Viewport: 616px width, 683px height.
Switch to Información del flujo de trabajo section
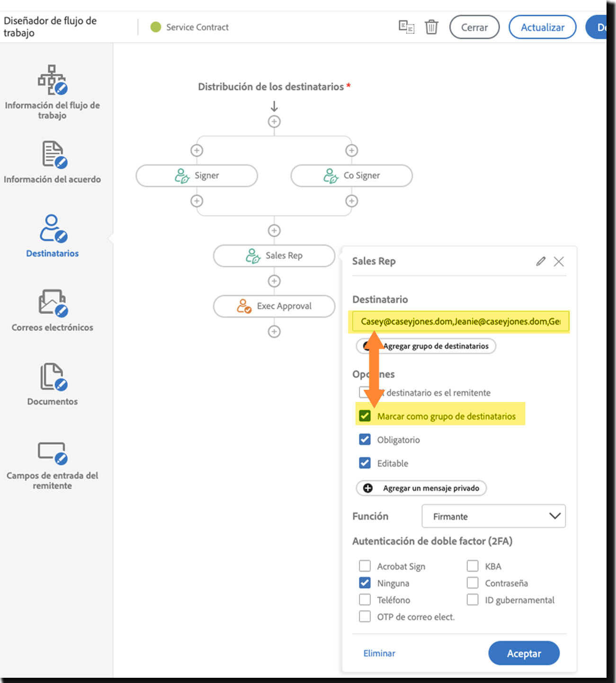(52, 81)
